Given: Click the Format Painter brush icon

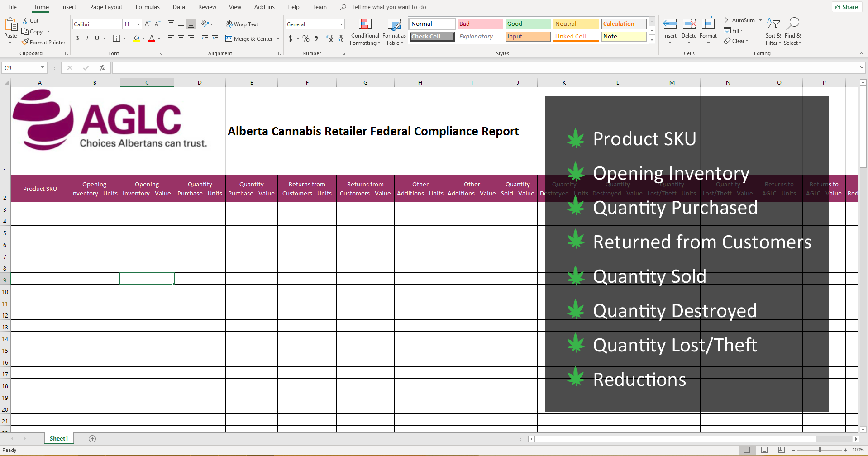Looking at the screenshot, I should pyautogui.click(x=25, y=42).
